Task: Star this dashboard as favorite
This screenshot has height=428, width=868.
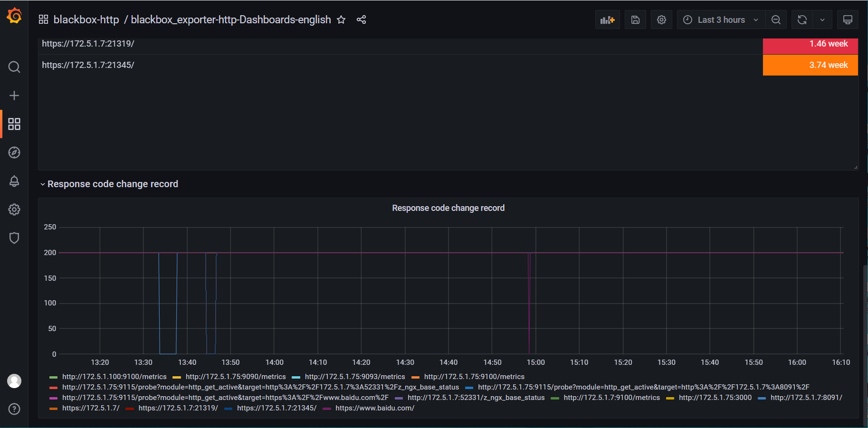Action: (341, 20)
